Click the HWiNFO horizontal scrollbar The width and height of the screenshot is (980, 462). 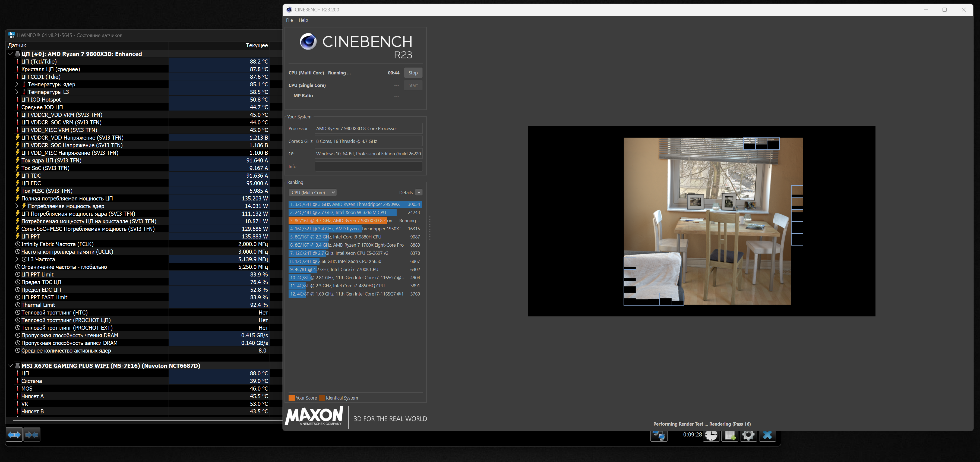(x=148, y=420)
